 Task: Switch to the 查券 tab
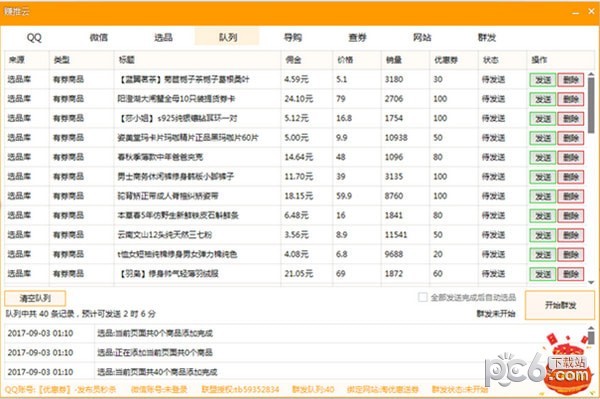357,37
